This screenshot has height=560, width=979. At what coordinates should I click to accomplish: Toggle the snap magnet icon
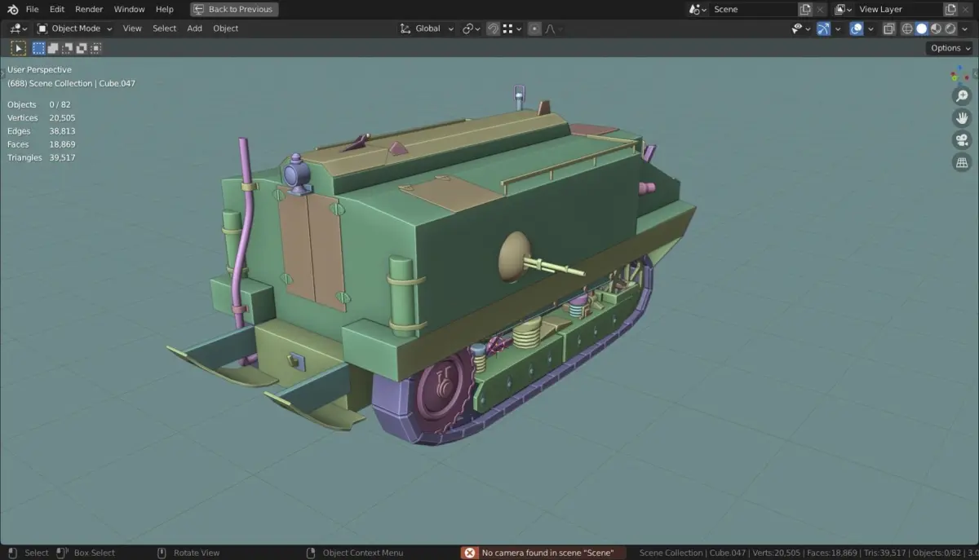pos(494,29)
